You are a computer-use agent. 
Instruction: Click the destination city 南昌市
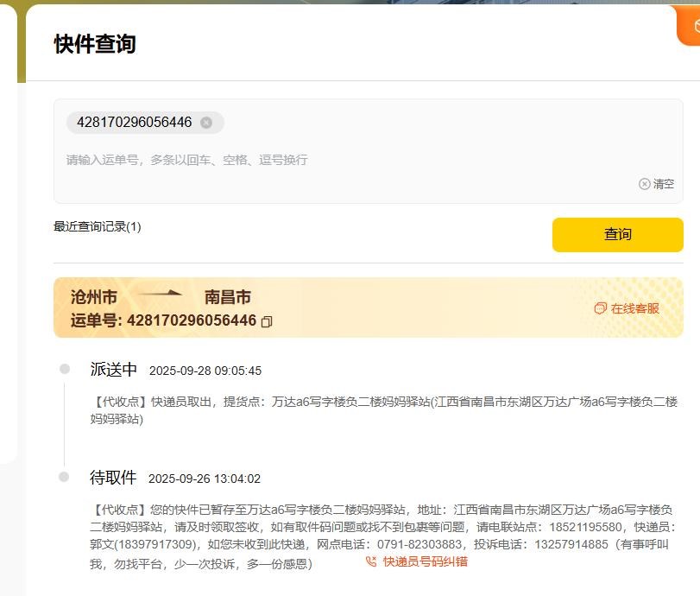(228, 297)
